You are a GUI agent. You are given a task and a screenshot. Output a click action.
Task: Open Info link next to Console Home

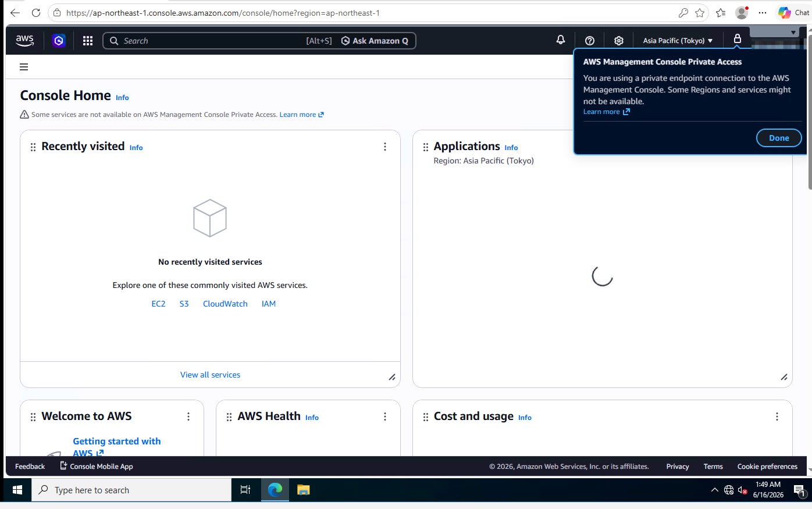[x=122, y=98]
